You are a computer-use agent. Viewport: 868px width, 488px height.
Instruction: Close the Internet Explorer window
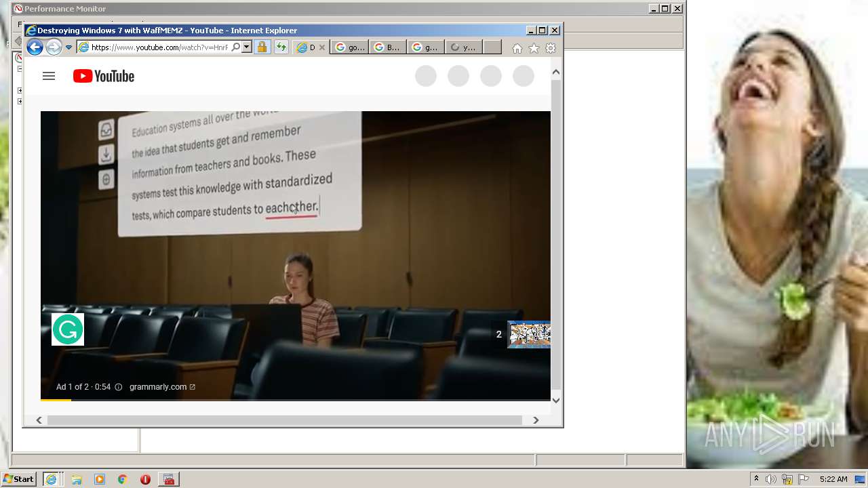point(555,30)
